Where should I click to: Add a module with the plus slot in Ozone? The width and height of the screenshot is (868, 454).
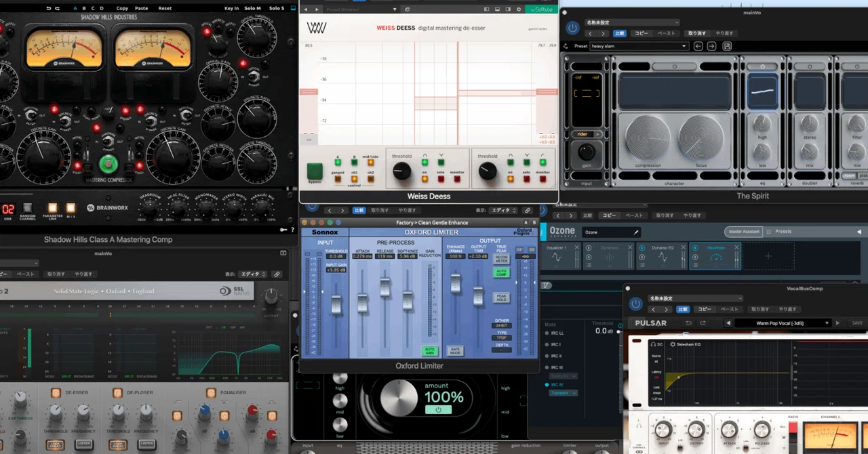coord(768,256)
